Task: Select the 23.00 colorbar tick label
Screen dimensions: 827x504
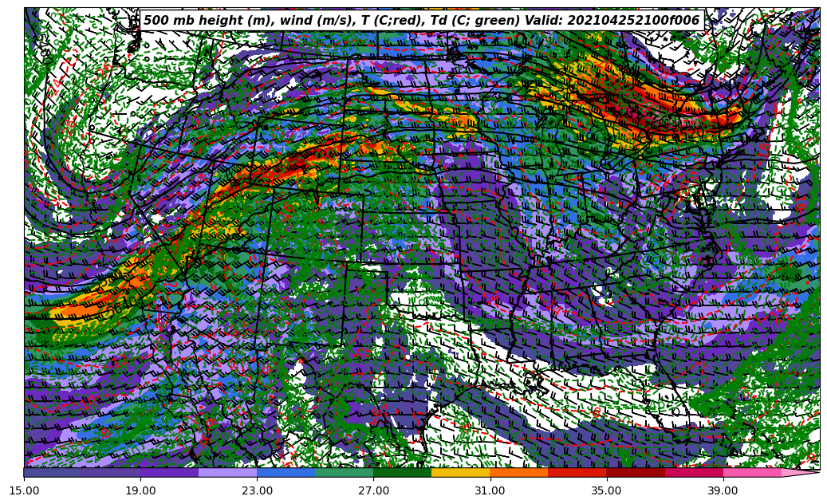Action: 257,490
